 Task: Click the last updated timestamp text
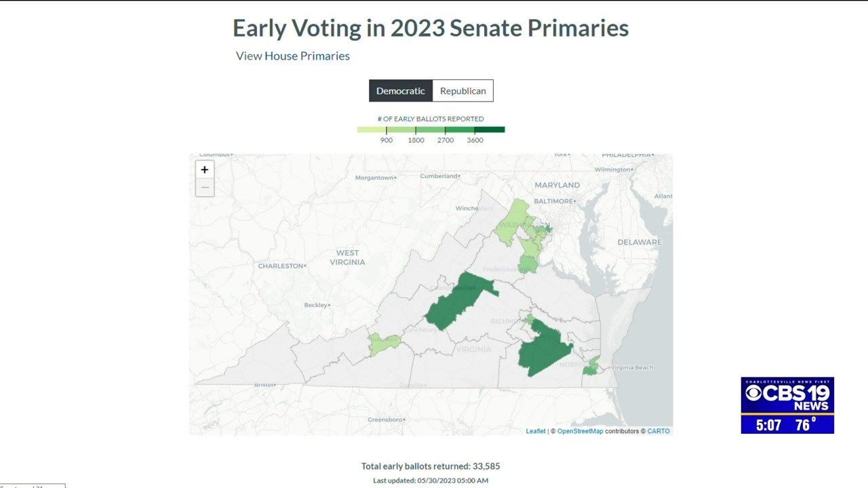tap(430, 479)
